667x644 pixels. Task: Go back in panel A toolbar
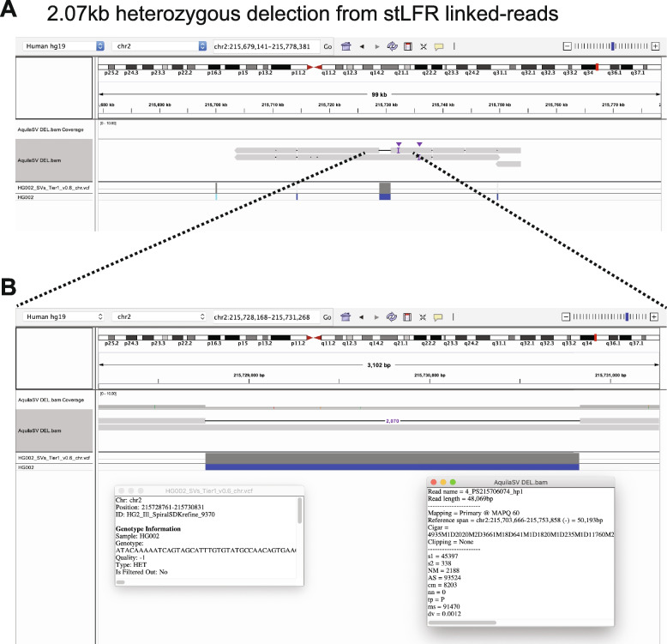(x=362, y=46)
